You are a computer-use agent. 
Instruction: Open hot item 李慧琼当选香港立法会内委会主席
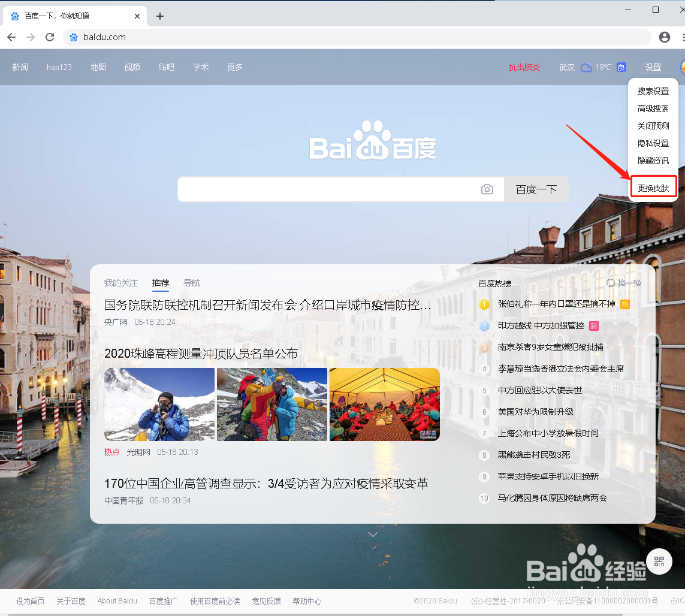[561, 369]
